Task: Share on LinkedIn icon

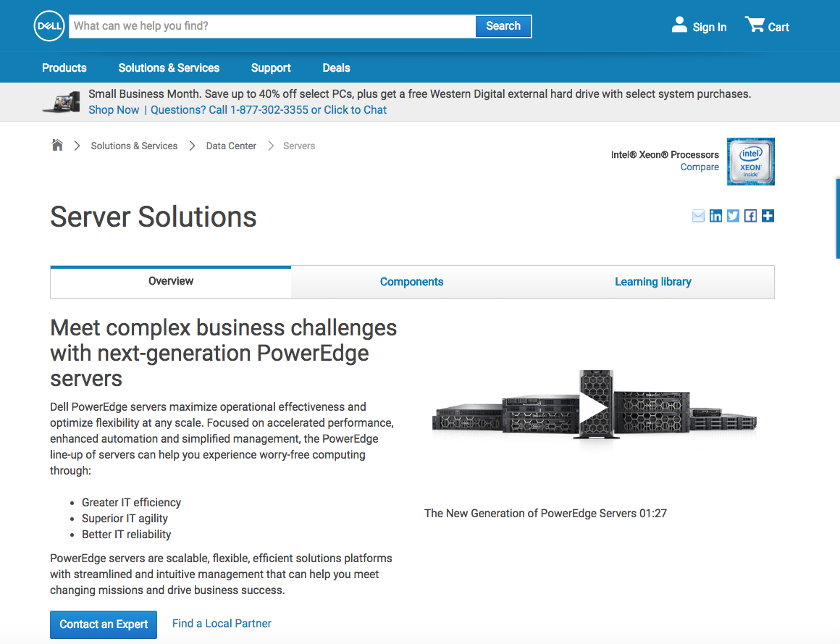Action: [715, 216]
